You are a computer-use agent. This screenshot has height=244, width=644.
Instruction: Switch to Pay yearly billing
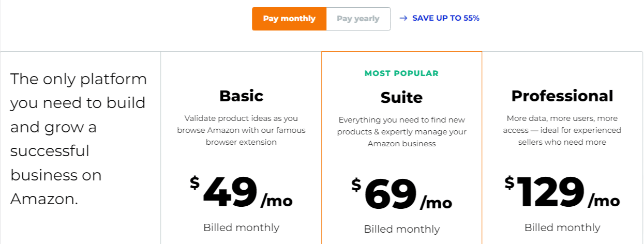(x=358, y=19)
